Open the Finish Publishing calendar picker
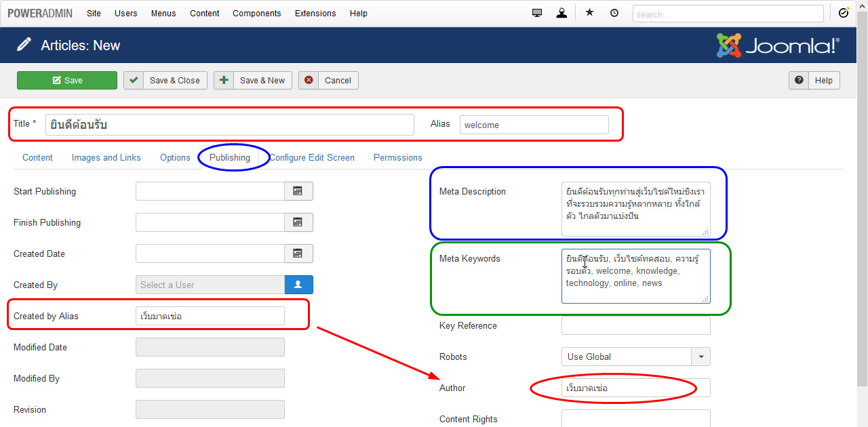 click(x=298, y=222)
